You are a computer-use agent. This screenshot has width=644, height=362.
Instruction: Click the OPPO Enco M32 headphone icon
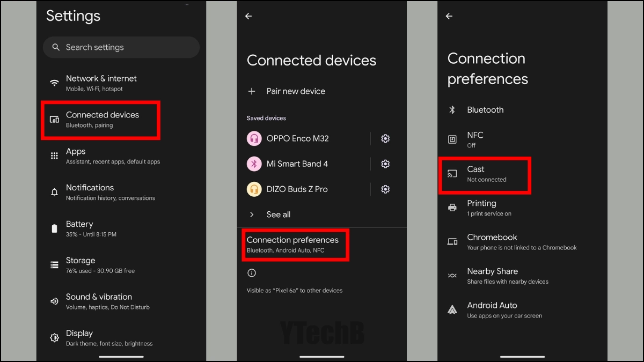(254, 138)
